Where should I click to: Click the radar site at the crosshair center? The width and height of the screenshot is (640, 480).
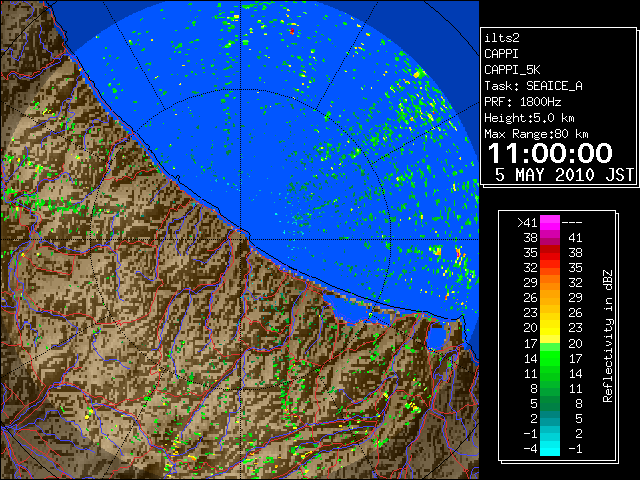(241, 239)
